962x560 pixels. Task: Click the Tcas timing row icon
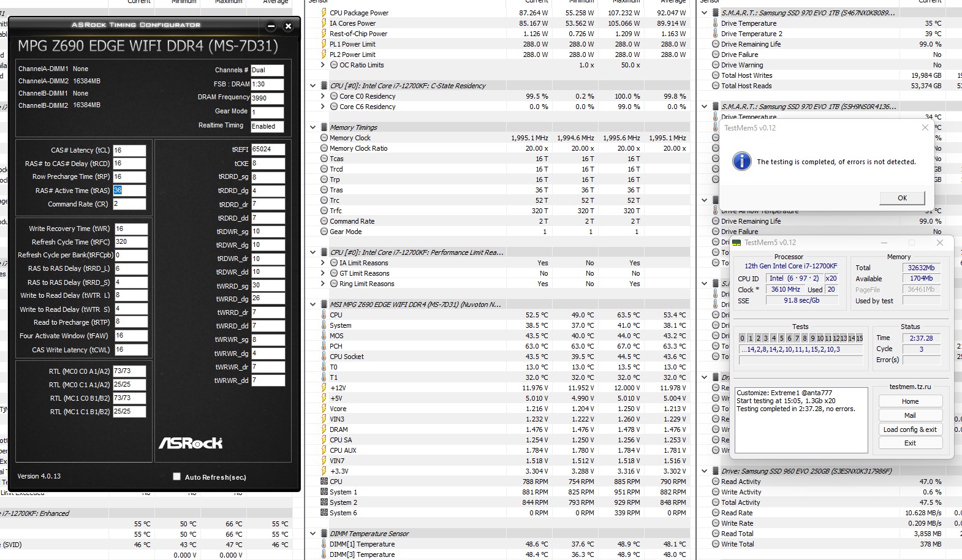(x=324, y=159)
